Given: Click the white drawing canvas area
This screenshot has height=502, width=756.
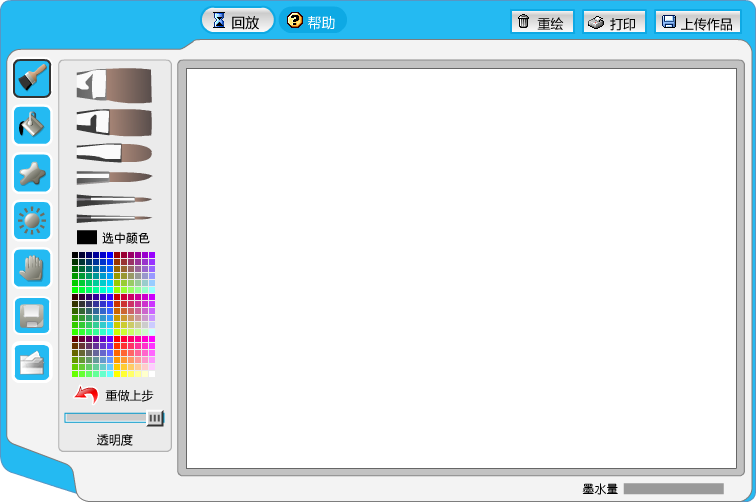Looking at the screenshot, I should tap(461, 268).
